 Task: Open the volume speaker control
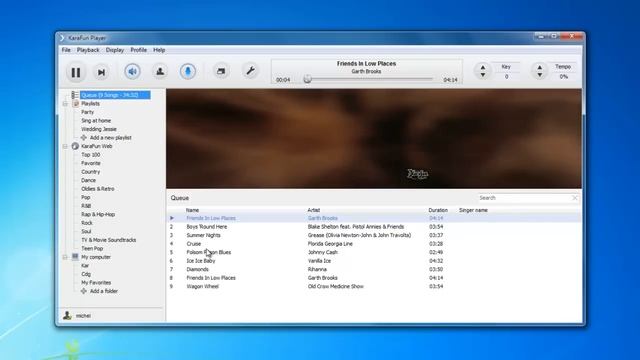[132, 71]
